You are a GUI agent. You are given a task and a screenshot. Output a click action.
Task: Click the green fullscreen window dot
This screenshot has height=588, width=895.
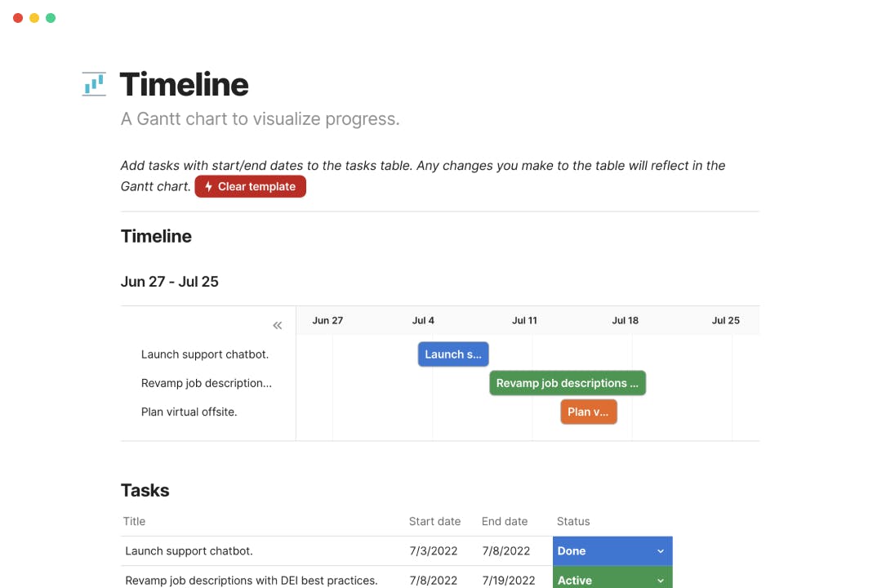51,18
